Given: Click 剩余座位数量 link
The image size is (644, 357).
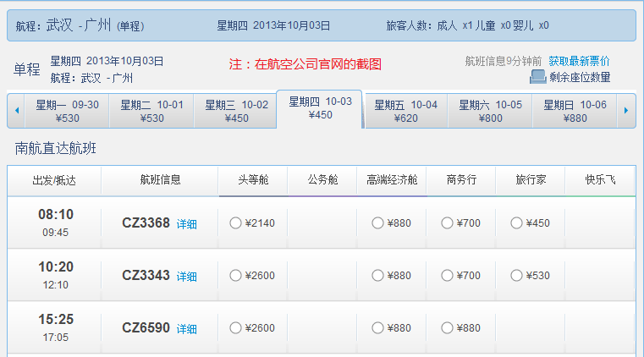Looking at the screenshot, I should [x=580, y=78].
